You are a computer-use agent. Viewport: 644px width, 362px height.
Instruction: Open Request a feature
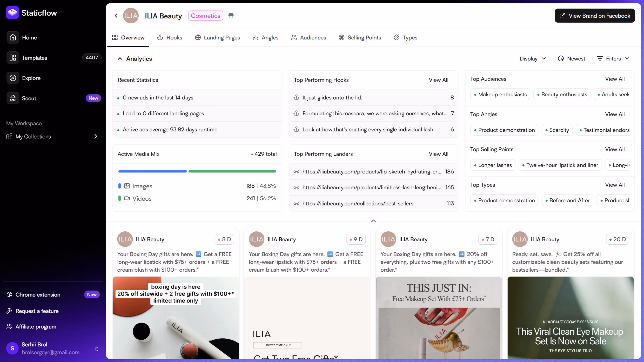tap(37, 311)
